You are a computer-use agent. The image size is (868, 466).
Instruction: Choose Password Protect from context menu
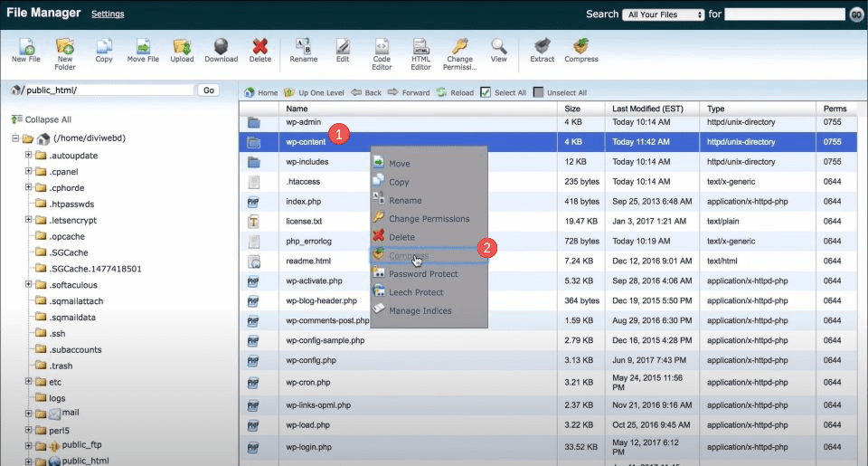pos(423,274)
